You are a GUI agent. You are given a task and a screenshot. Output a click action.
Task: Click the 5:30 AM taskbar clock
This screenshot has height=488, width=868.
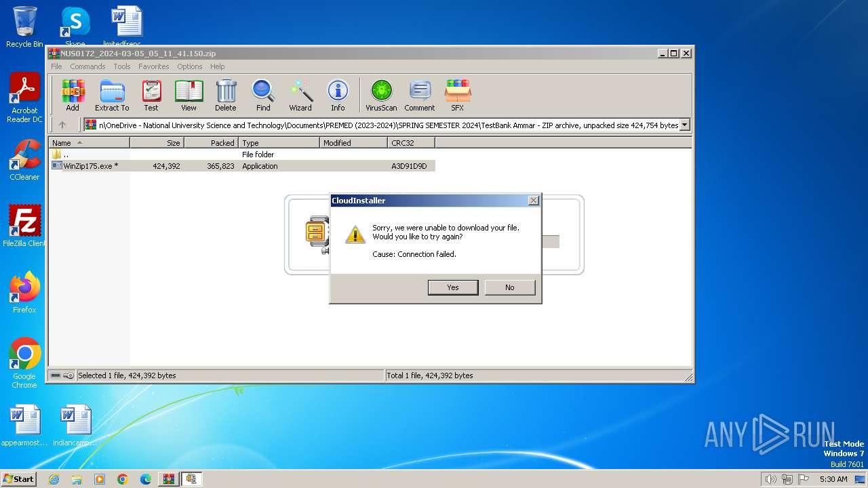coord(833,479)
